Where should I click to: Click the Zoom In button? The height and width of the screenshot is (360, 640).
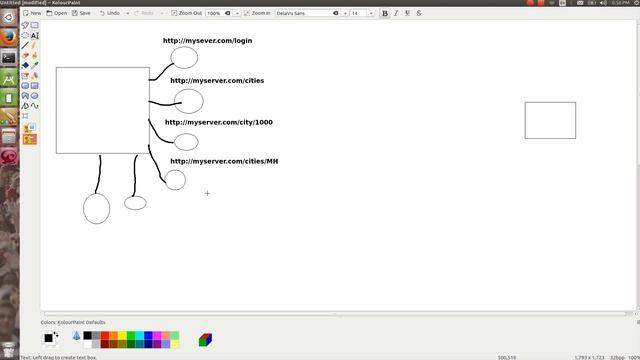tap(257, 13)
